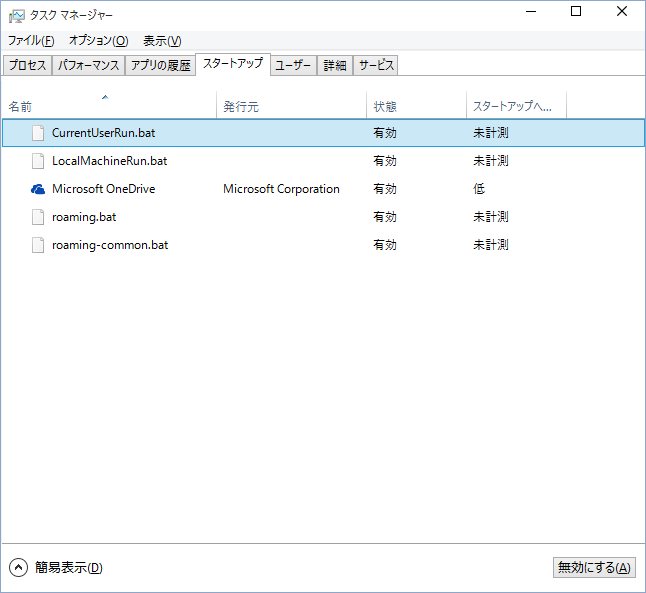Open the 表示(V) menu
This screenshot has height=593, width=646.
pyautogui.click(x=162, y=40)
